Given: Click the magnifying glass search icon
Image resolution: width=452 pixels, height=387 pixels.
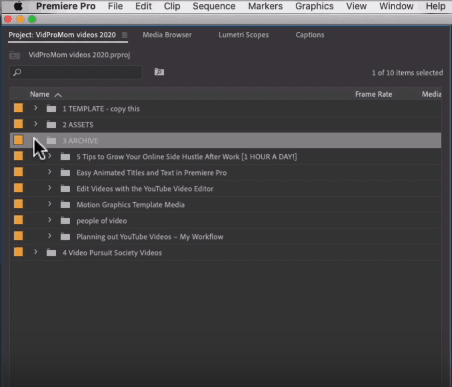Looking at the screenshot, I should [x=17, y=72].
